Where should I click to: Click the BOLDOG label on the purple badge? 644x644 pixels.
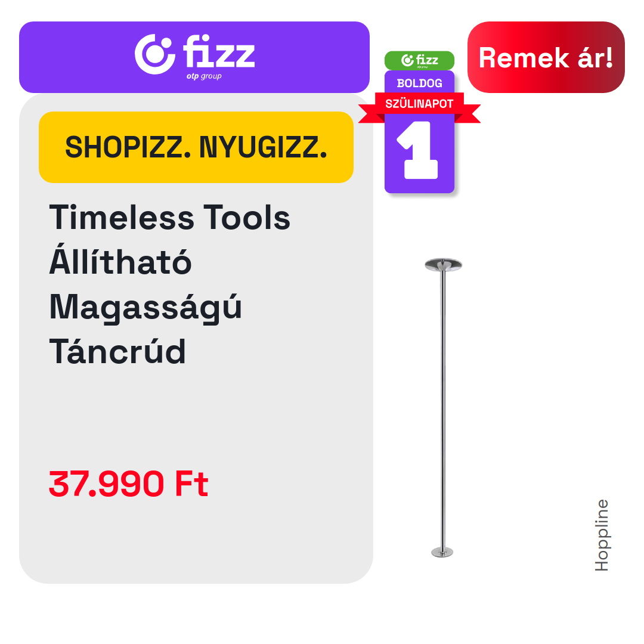[419, 83]
